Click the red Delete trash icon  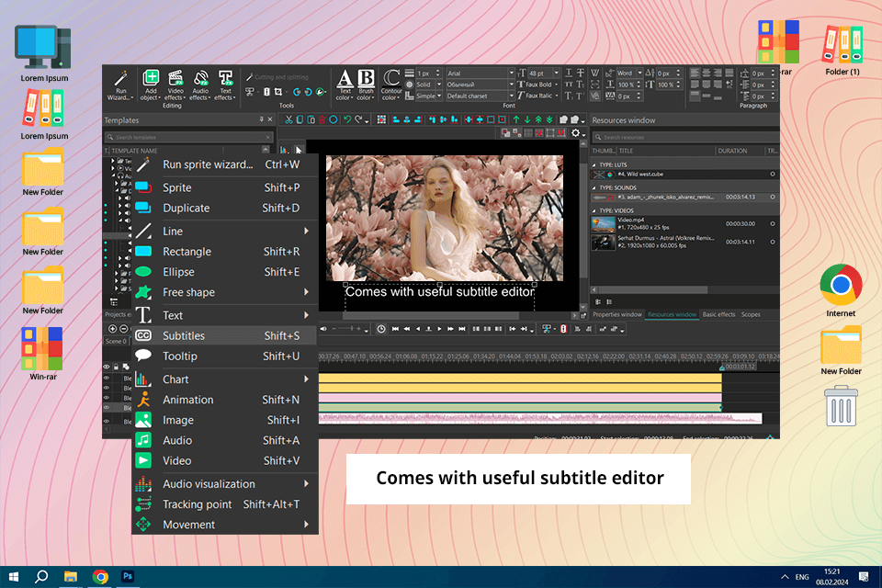pyautogui.click(x=322, y=119)
